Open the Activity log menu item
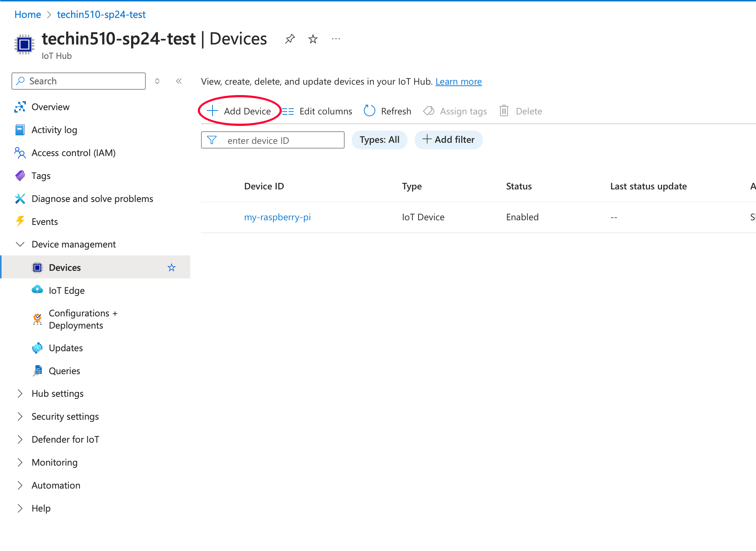The image size is (756, 551). (54, 130)
